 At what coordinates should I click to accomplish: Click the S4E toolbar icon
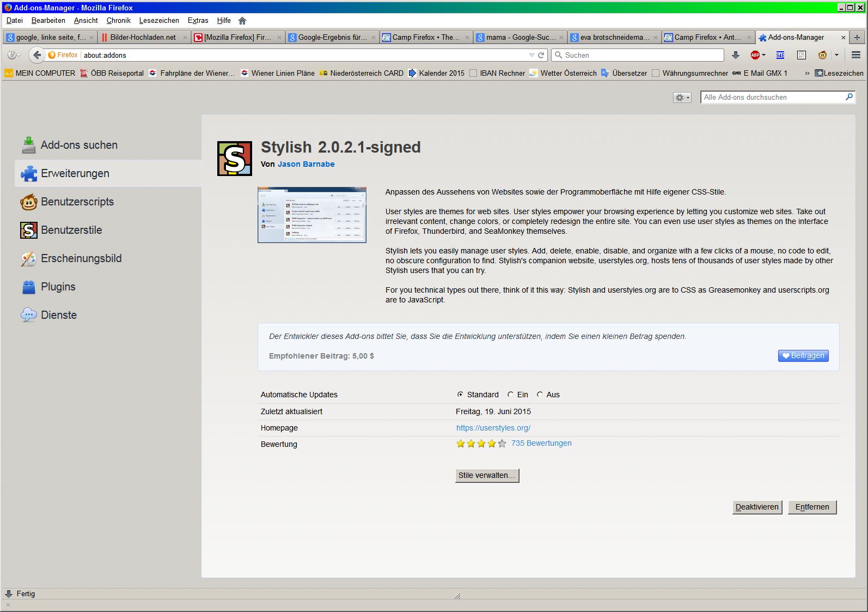click(780, 55)
